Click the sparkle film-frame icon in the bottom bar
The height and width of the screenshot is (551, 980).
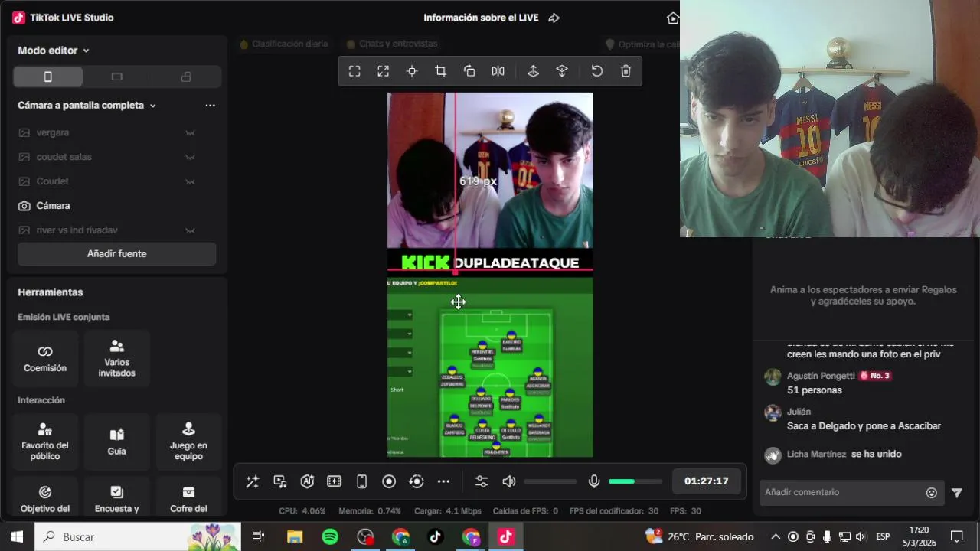[x=335, y=481]
